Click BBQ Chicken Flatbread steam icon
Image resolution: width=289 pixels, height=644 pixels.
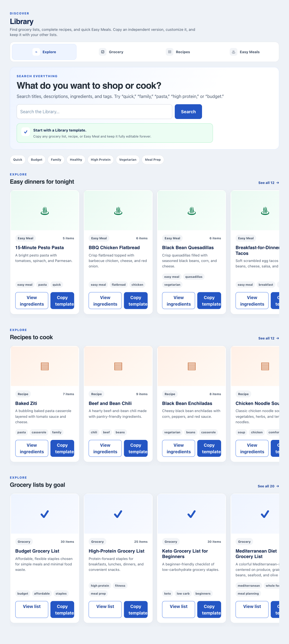118,211
